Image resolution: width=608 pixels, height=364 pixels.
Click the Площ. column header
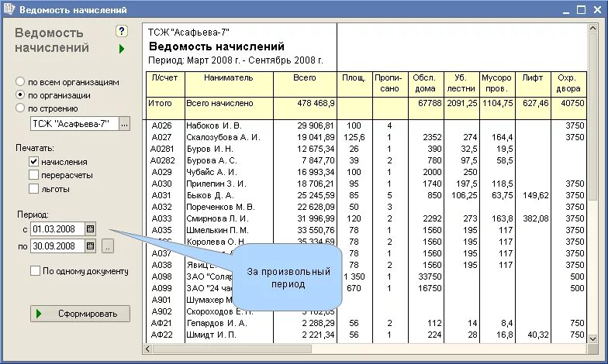(355, 84)
